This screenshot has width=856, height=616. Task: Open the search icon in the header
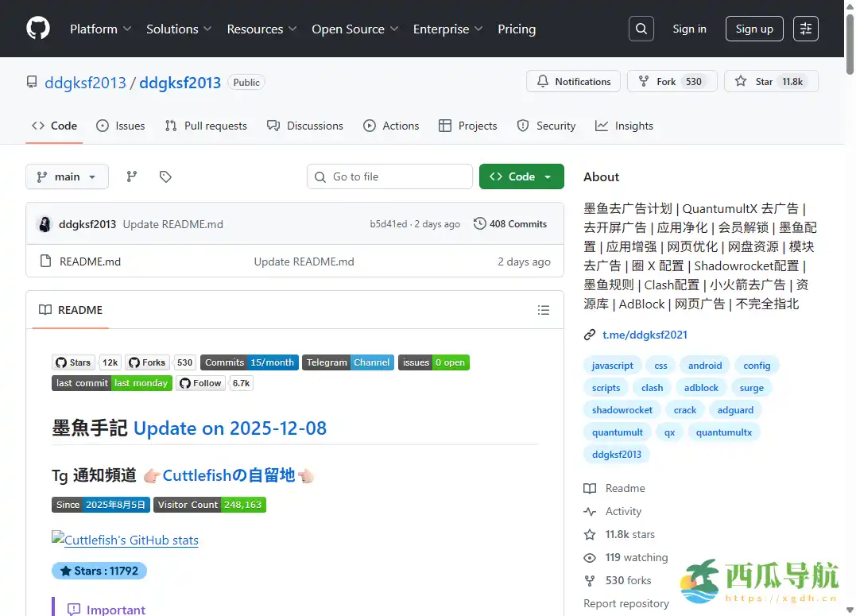pos(641,29)
